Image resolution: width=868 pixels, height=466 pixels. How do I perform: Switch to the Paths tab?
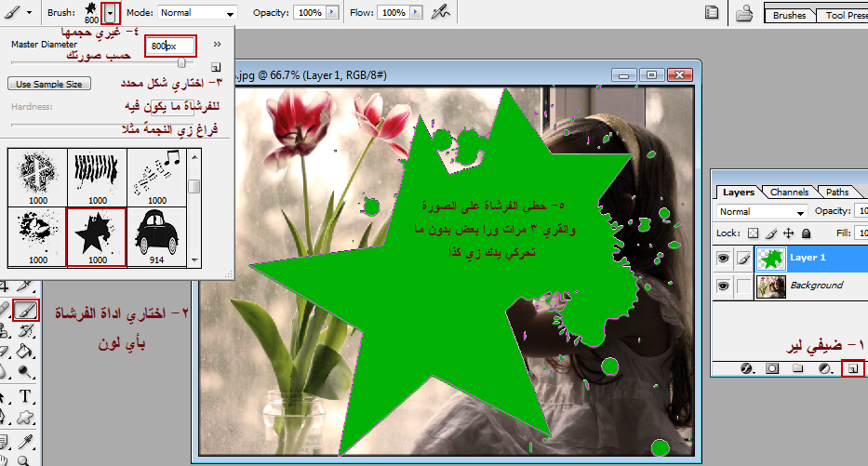[x=837, y=193]
